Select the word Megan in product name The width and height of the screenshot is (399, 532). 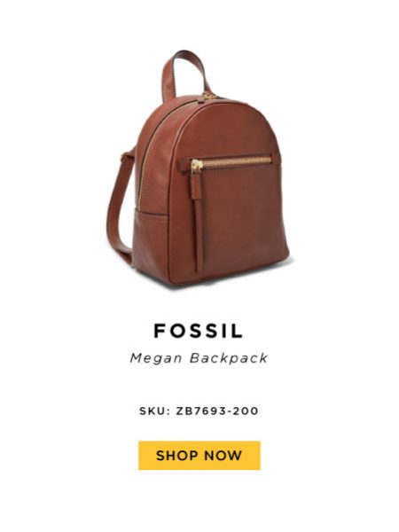pos(156,358)
